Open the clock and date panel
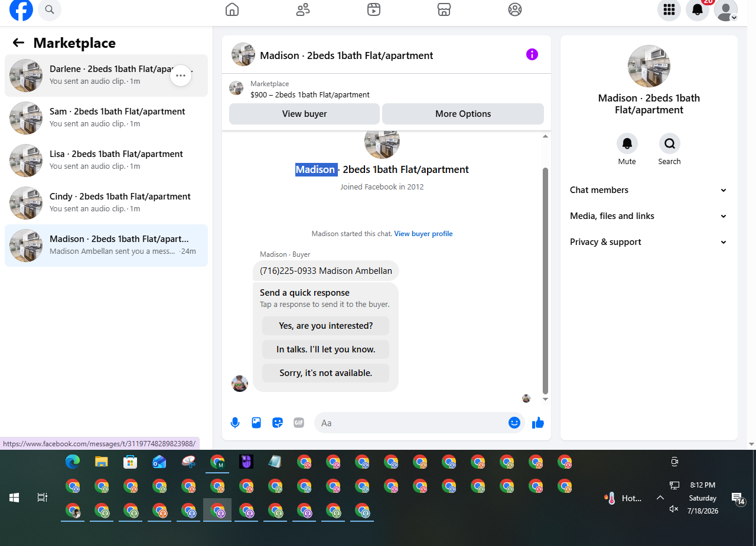The image size is (756, 546). 703,498
